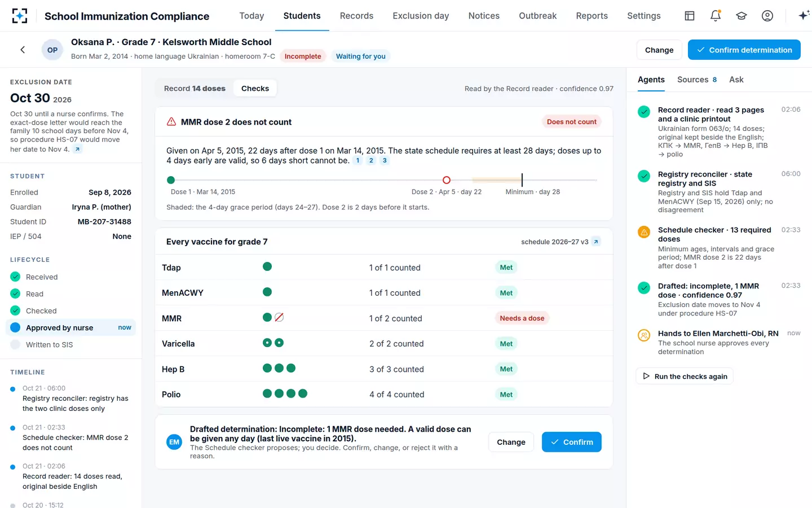Screen dimensions: 812x508
Task: Click the nurse handoff person icon
Action: tap(644, 335)
